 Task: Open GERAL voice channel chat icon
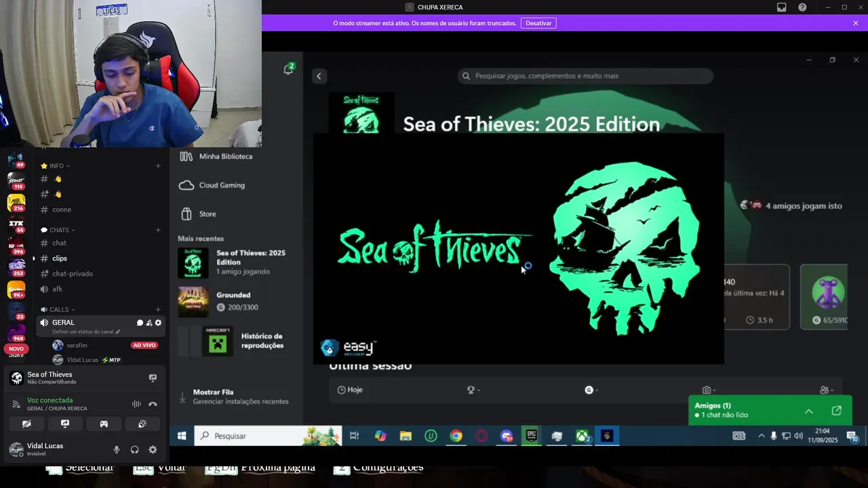pos(140,323)
